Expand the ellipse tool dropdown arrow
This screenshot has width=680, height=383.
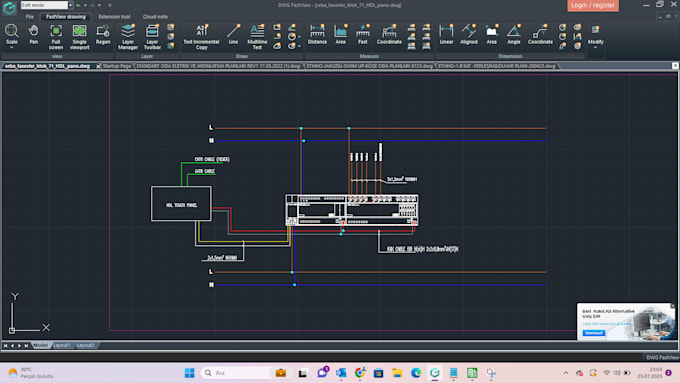[x=299, y=46]
